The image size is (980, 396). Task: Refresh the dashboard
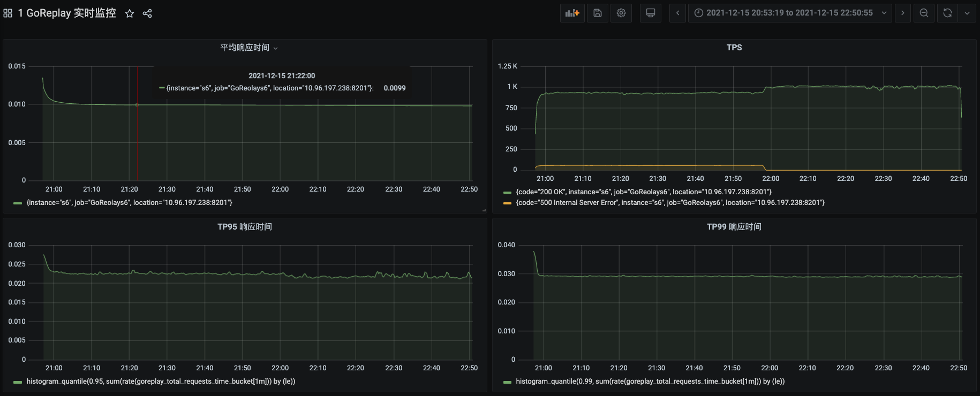pyautogui.click(x=947, y=13)
